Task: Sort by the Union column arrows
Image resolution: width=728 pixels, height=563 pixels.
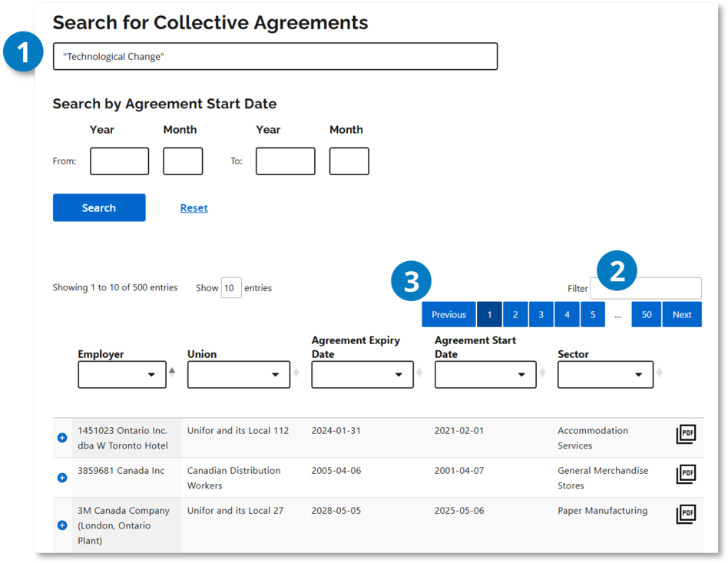Action: pos(296,372)
